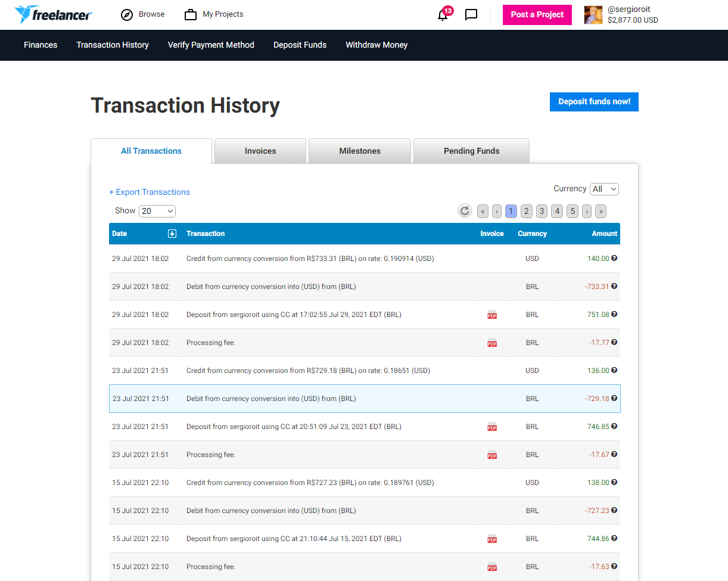Image resolution: width=728 pixels, height=581 pixels.
Task: Select row with rate 0.190914 credit conversion
Action: pyautogui.click(x=365, y=259)
